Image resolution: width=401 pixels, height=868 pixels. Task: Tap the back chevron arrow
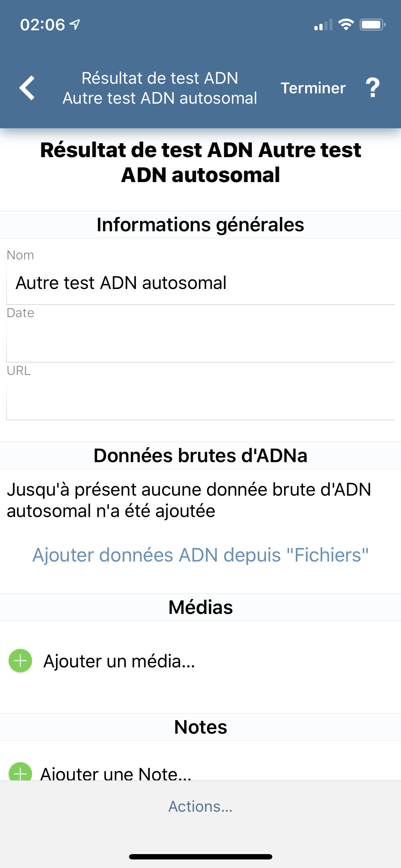tap(27, 88)
